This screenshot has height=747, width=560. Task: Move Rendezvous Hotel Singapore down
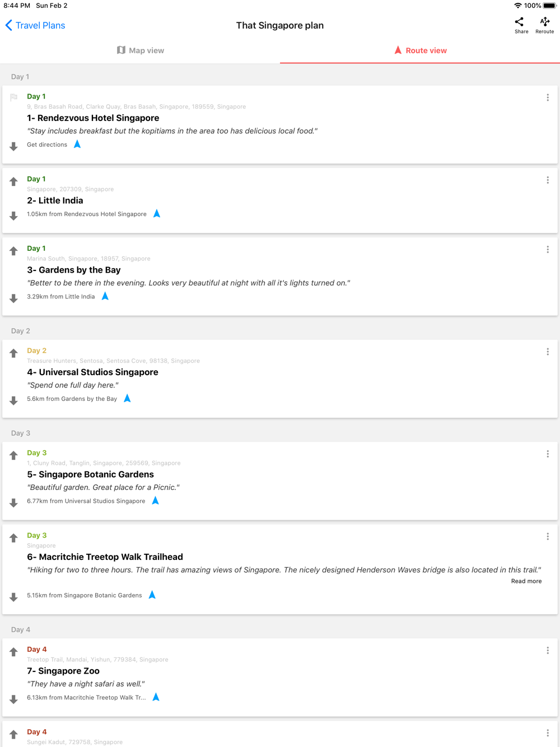point(13,147)
